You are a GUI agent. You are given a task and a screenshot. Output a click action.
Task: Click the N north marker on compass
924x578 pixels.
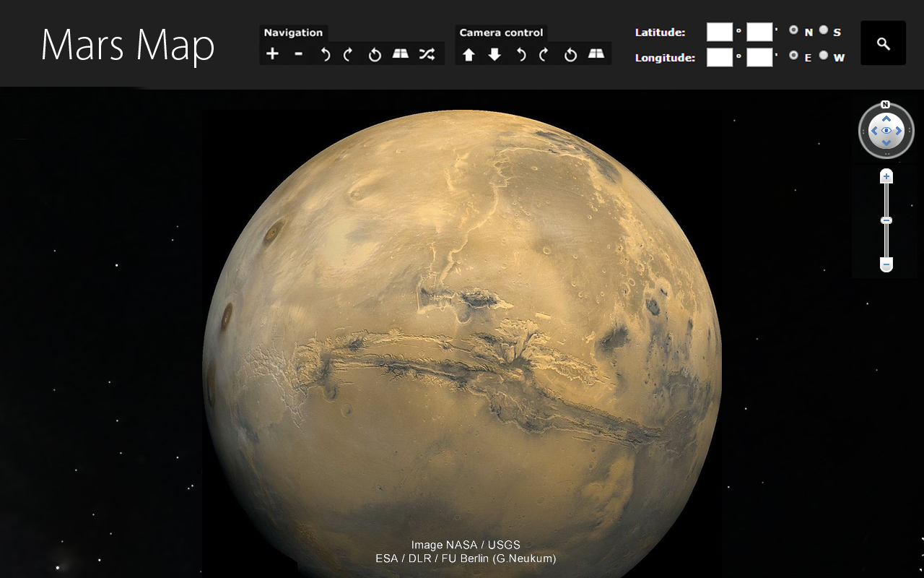point(886,105)
